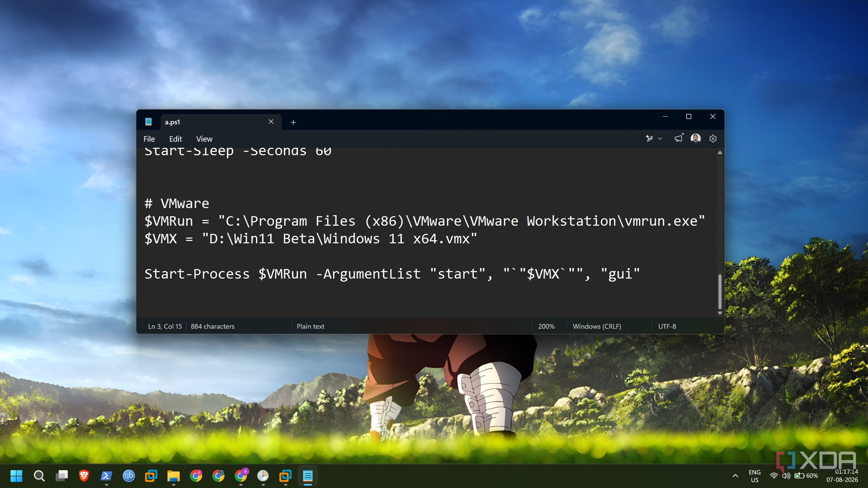
Task: Launch Brave browser from the taskbar
Action: 84,476
